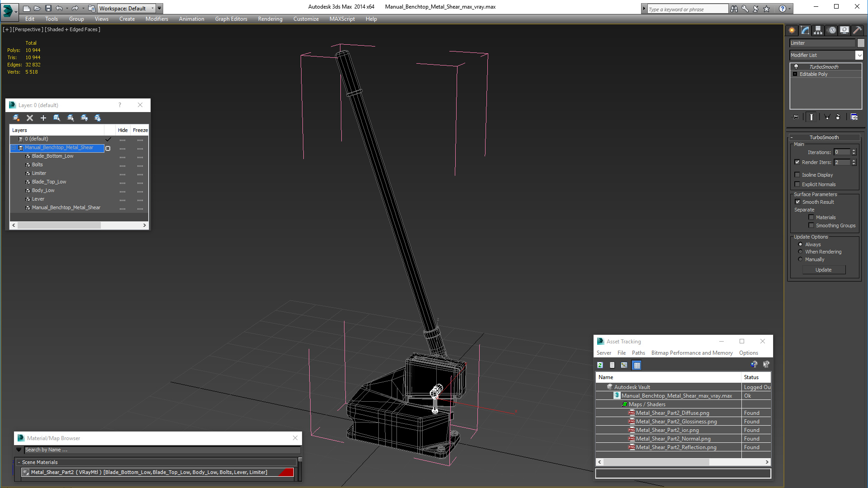Image resolution: width=868 pixels, height=488 pixels.
Task: Click Freeze/Unfreeze all layers snowflake icon
Action: pyautogui.click(x=98, y=118)
